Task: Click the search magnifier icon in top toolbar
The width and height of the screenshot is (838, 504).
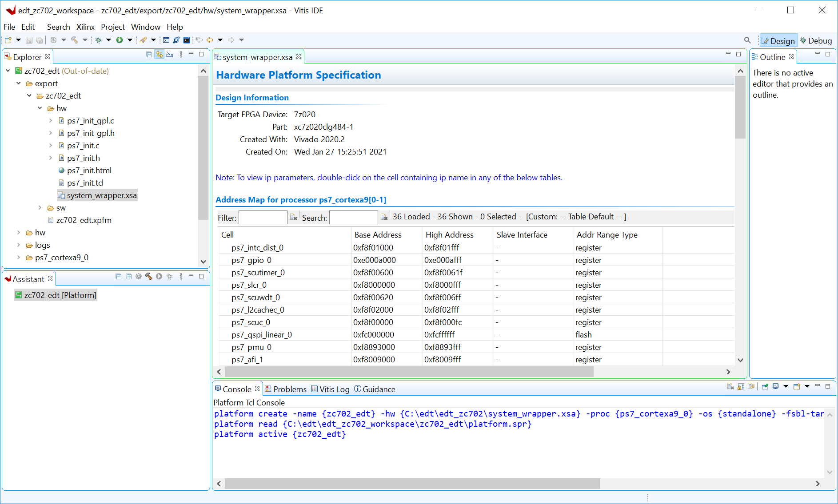Action: [747, 40]
